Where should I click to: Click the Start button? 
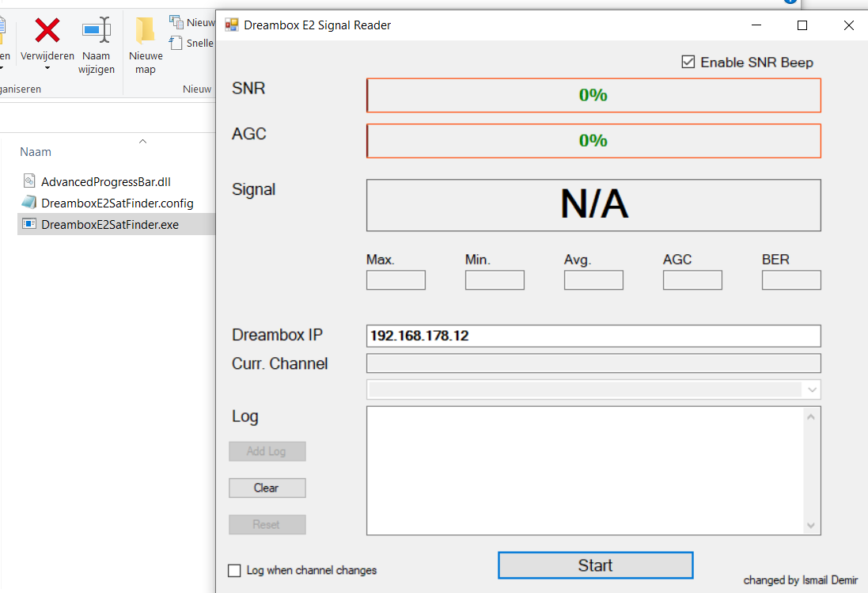[x=596, y=565]
